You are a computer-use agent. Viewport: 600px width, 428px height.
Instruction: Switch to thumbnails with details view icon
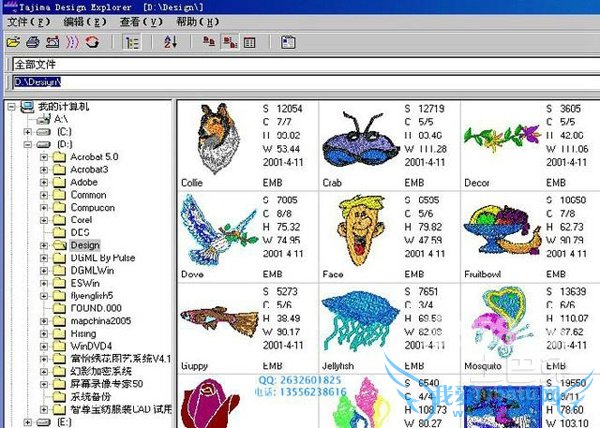coord(230,42)
